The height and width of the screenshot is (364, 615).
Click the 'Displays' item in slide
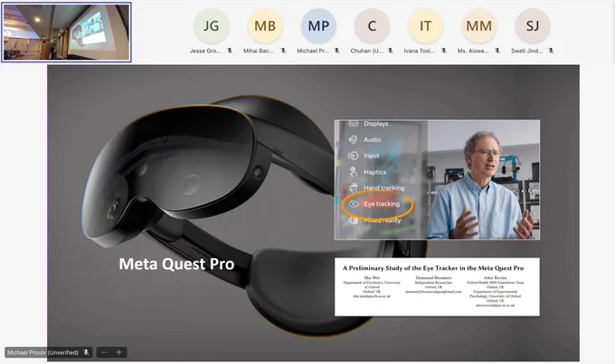(375, 124)
